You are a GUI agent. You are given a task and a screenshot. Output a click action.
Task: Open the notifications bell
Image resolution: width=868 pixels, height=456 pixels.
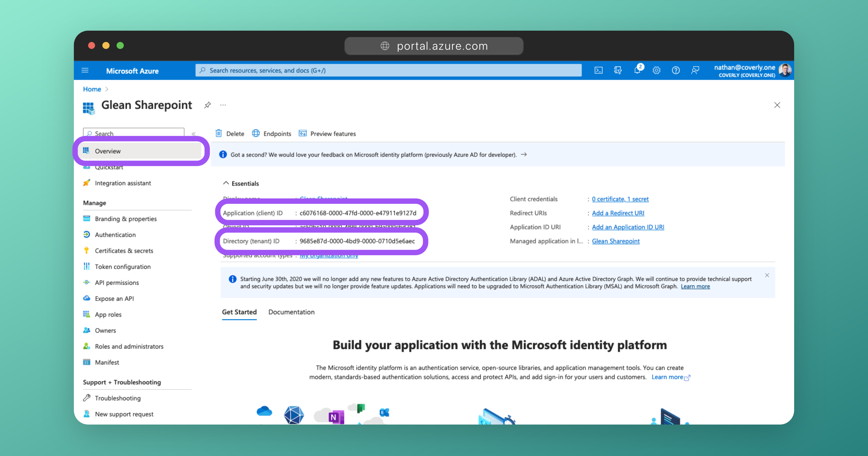point(637,70)
